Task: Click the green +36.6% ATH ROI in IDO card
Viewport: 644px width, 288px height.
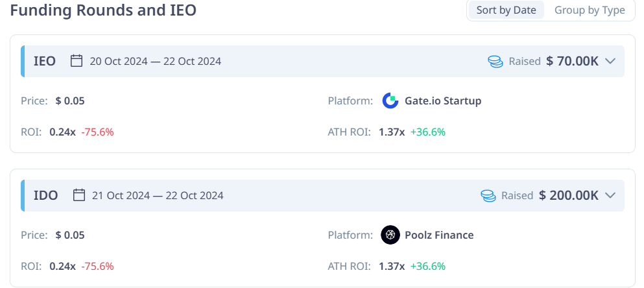Action: point(427,266)
